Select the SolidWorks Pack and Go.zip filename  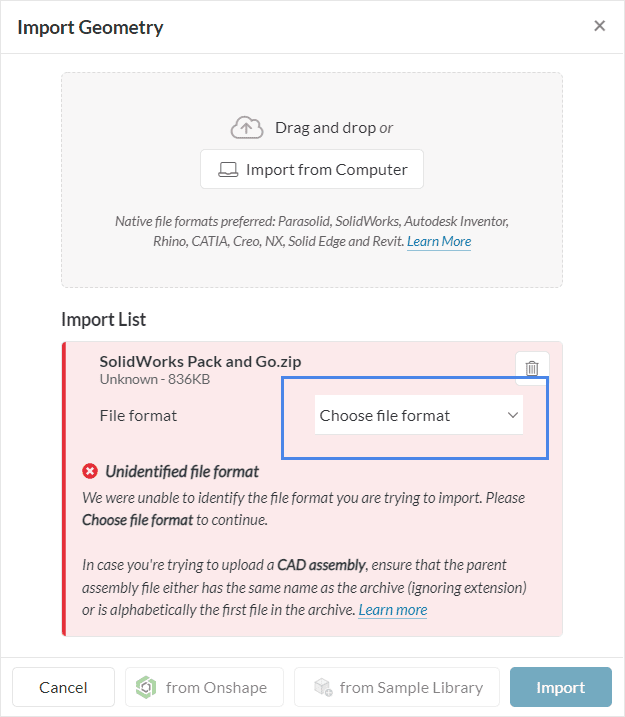click(200, 362)
